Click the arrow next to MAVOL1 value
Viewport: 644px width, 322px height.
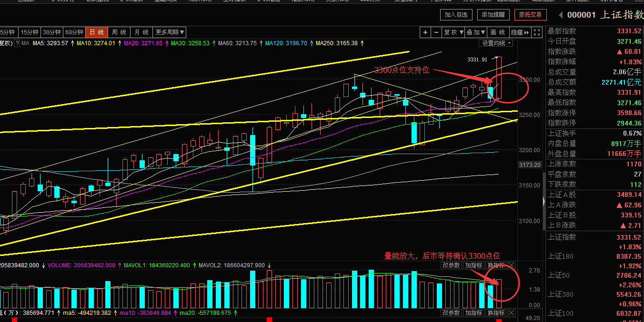tap(194, 265)
